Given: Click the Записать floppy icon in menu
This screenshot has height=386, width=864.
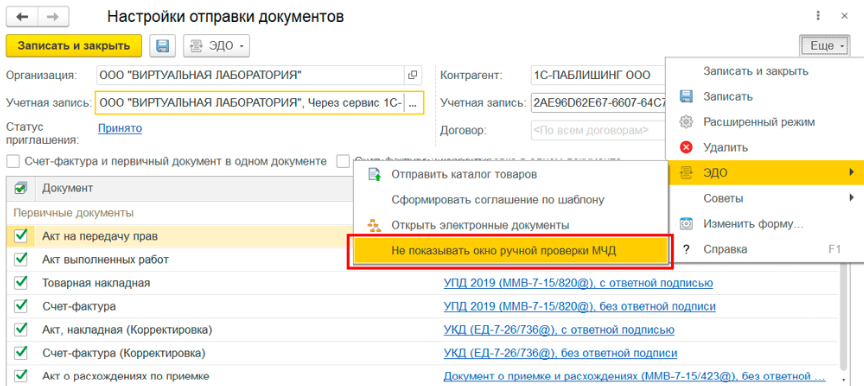Looking at the screenshot, I should click(x=686, y=96).
